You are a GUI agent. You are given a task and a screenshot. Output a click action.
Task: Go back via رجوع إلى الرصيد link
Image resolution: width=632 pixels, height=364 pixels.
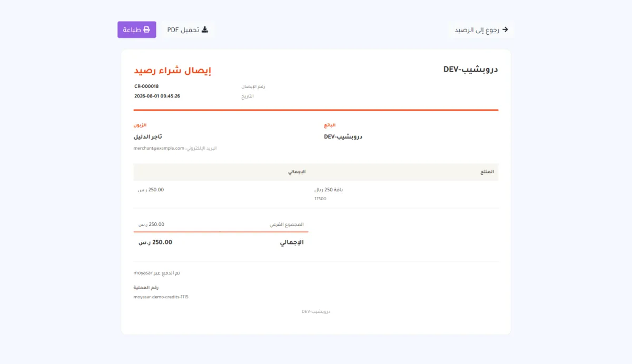click(481, 29)
